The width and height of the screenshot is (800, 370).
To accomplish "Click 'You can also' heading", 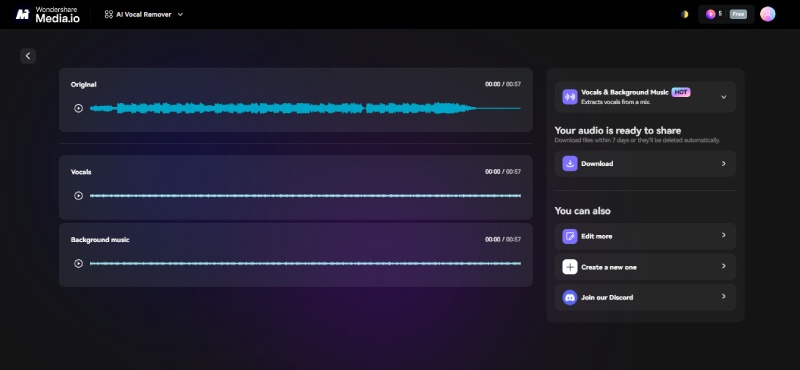I will point(582,211).
